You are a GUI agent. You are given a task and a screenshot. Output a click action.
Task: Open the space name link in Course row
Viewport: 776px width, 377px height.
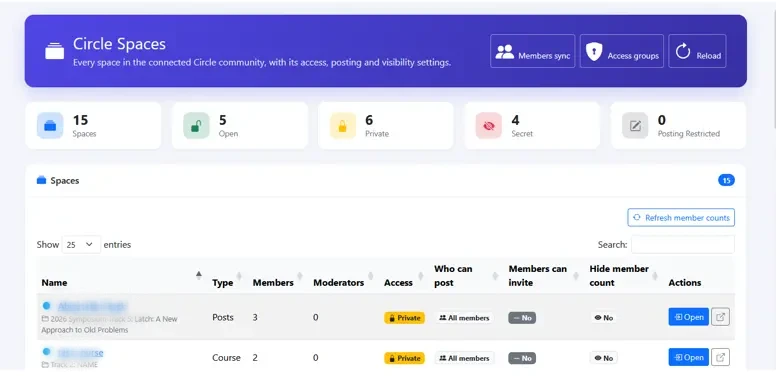click(80, 353)
